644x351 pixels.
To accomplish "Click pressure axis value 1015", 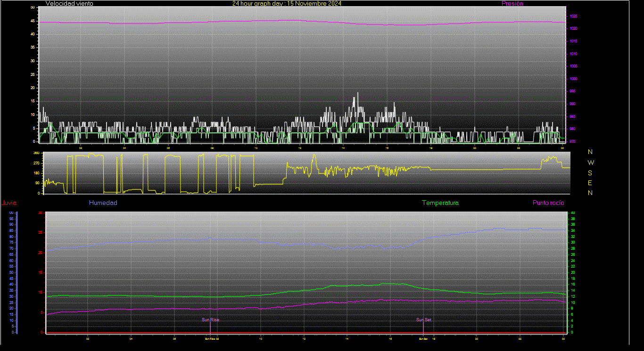I will (x=573, y=41).
